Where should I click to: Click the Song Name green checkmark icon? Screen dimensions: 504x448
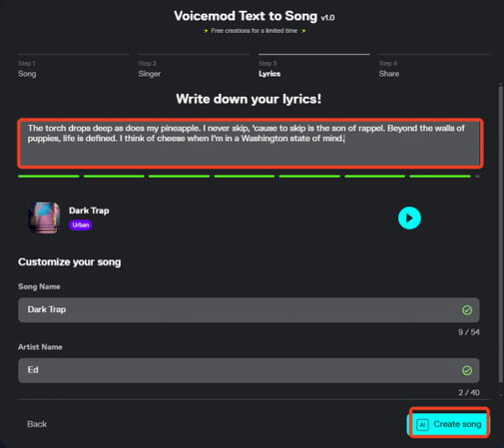click(x=467, y=310)
